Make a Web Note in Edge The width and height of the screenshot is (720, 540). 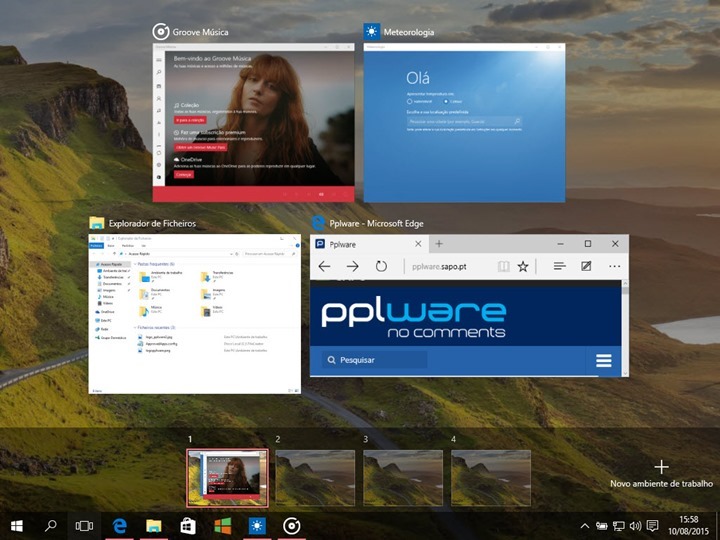[x=586, y=266]
